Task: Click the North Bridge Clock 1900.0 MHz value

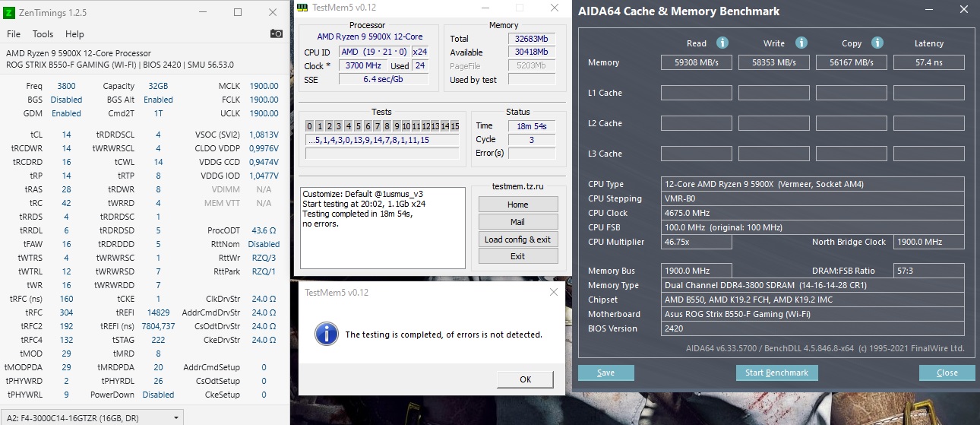Action: click(928, 242)
